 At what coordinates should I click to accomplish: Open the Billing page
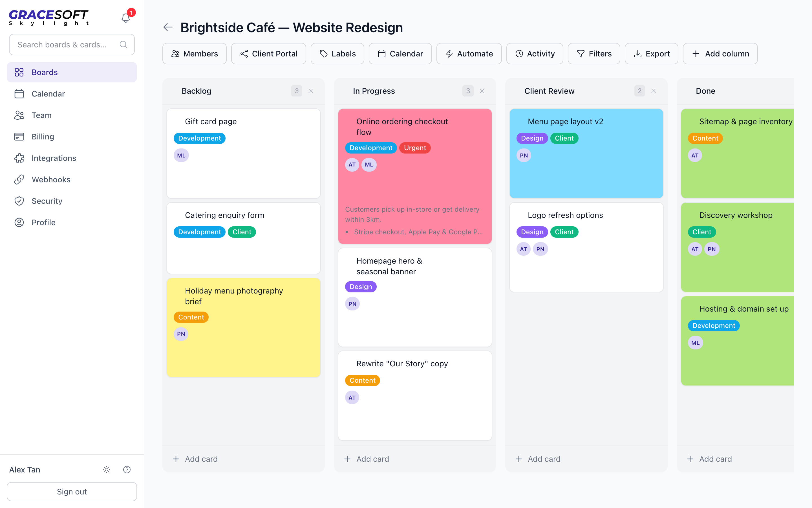point(72,137)
